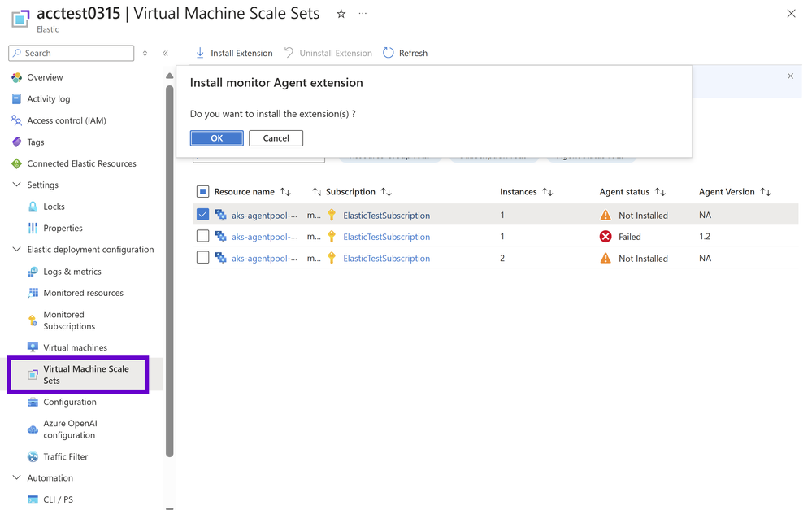
Task: Cancel the extension install dialog
Action: coord(276,138)
